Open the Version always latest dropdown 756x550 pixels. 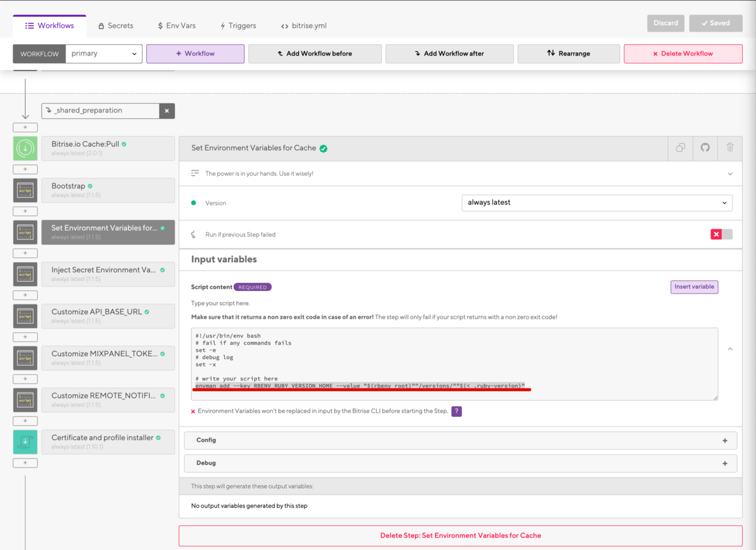point(597,203)
